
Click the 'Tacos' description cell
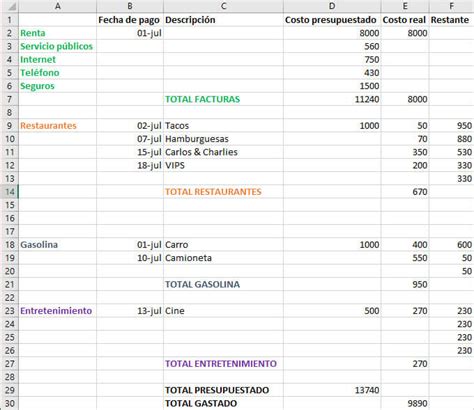(223, 125)
